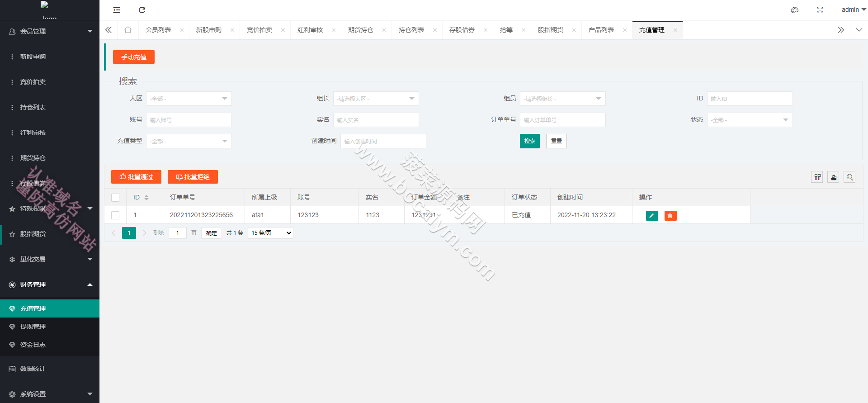Image resolution: width=868 pixels, height=403 pixels.
Task: Go to the next page arrow
Action: tap(145, 233)
